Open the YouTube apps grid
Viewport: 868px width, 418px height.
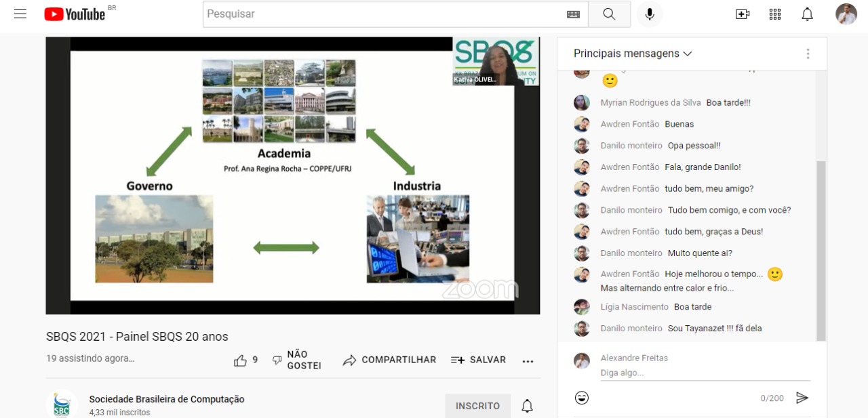775,14
